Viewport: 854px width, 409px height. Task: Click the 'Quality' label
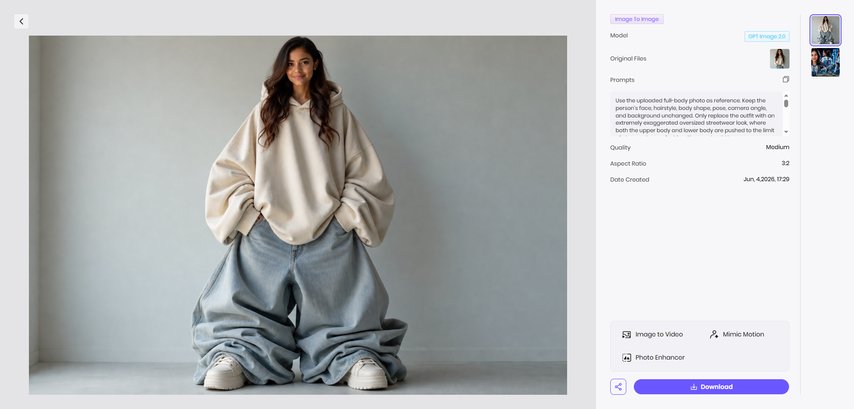[x=620, y=148]
